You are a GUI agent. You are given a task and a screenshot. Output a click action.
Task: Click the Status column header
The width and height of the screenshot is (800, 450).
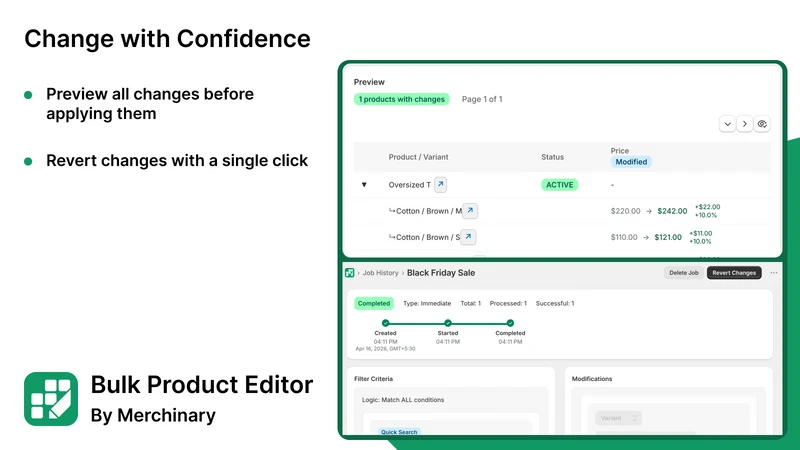[553, 157]
